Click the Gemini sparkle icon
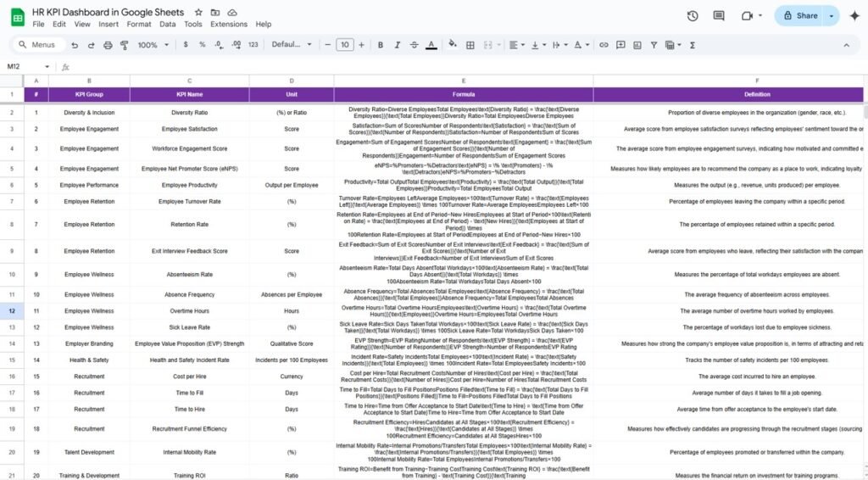This screenshot has height=480, width=868. (x=854, y=16)
